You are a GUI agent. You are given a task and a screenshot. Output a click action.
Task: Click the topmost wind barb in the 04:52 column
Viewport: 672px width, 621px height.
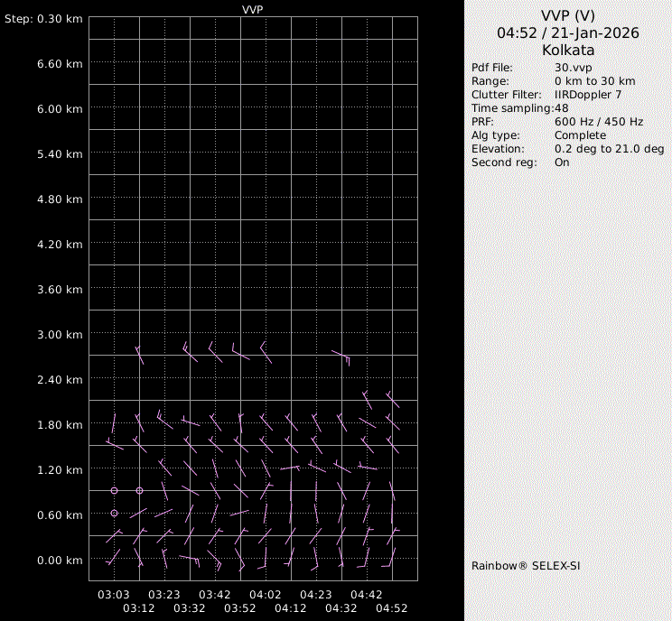click(x=392, y=399)
